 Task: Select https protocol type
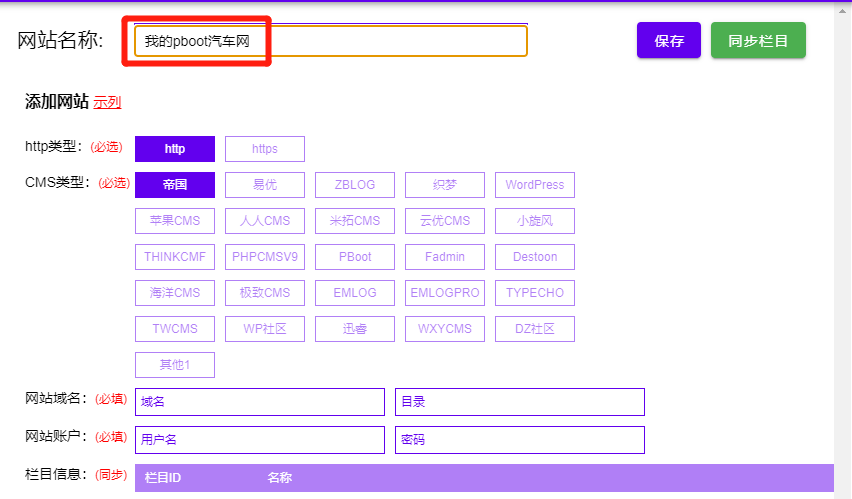(x=265, y=149)
